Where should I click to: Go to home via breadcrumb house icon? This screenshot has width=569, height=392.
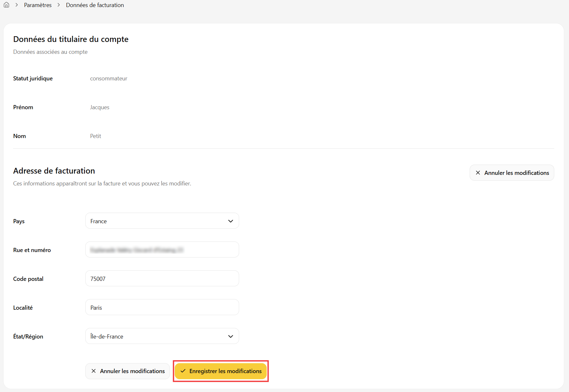tap(6, 5)
